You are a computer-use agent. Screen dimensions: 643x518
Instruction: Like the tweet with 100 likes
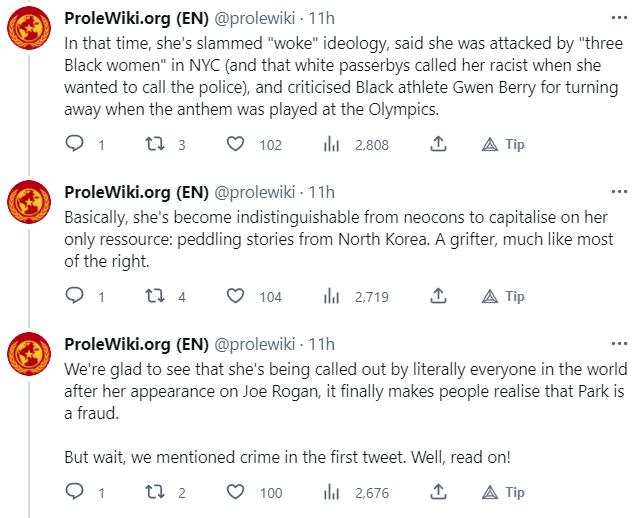tap(235, 492)
